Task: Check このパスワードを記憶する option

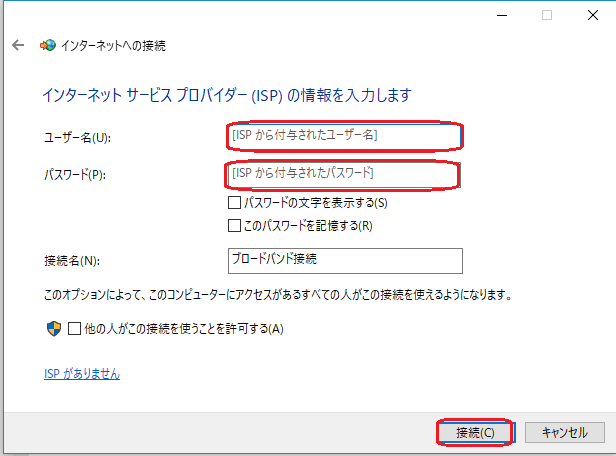Action: pyautogui.click(x=235, y=226)
